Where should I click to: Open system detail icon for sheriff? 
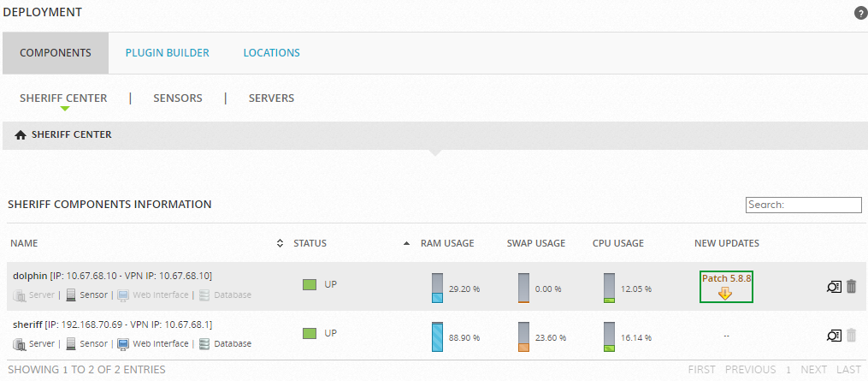coord(834,336)
